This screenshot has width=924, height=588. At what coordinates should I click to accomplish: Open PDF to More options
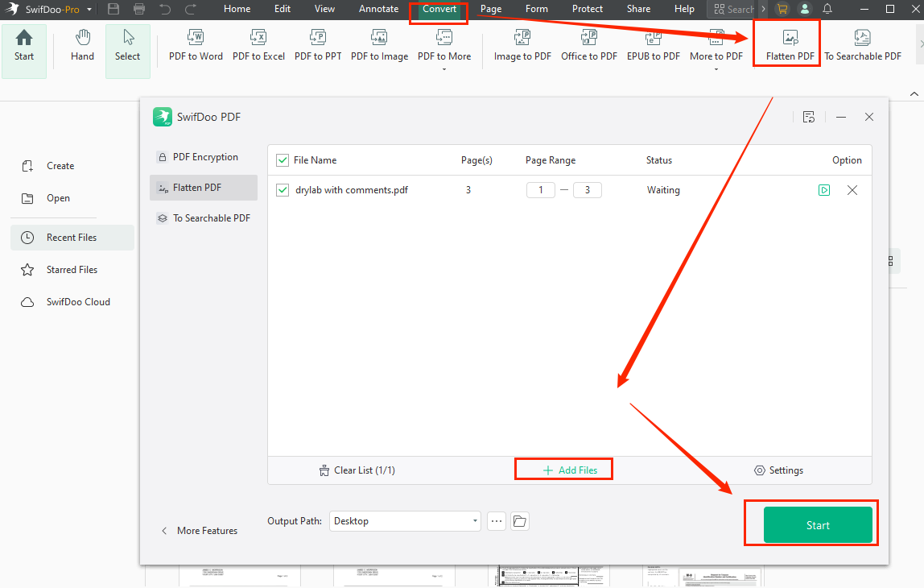444,48
